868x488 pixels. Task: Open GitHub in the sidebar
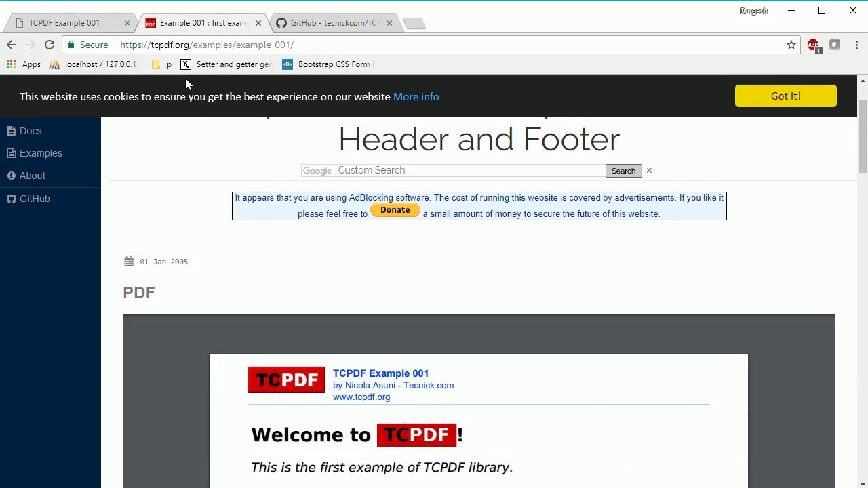(28, 199)
